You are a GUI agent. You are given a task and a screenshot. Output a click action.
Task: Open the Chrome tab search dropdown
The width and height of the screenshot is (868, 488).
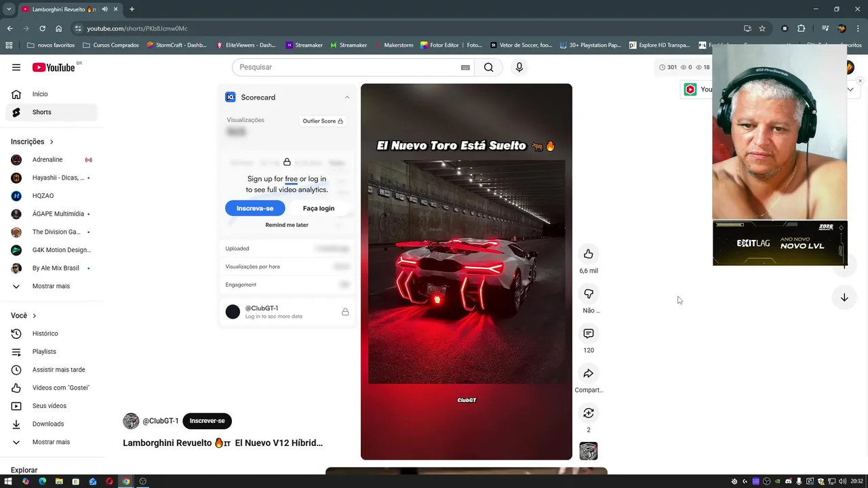[x=9, y=9]
